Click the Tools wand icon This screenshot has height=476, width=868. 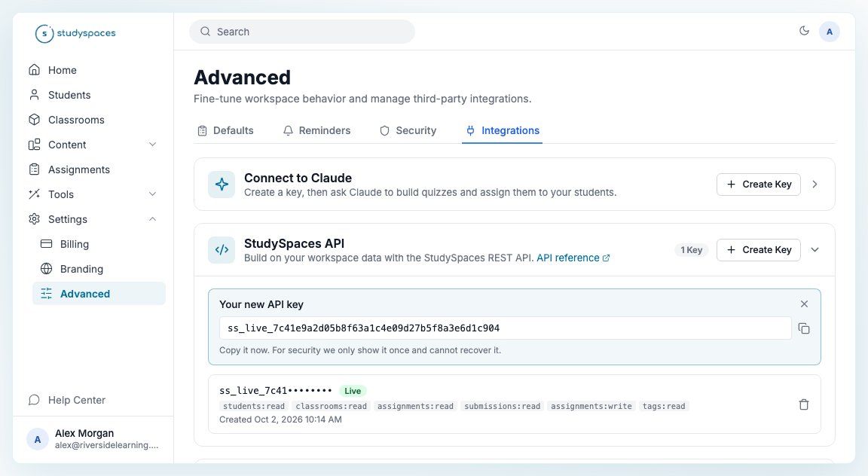point(35,194)
